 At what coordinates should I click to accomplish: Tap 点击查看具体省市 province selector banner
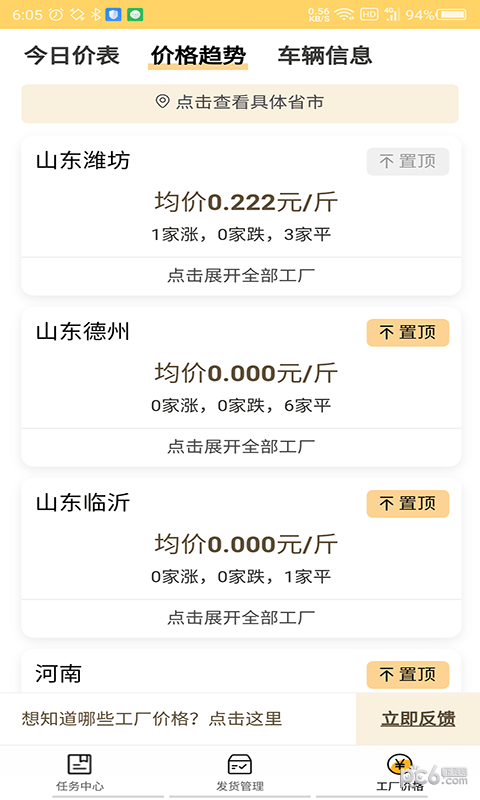pyautogui.click(x=240, y=104)
